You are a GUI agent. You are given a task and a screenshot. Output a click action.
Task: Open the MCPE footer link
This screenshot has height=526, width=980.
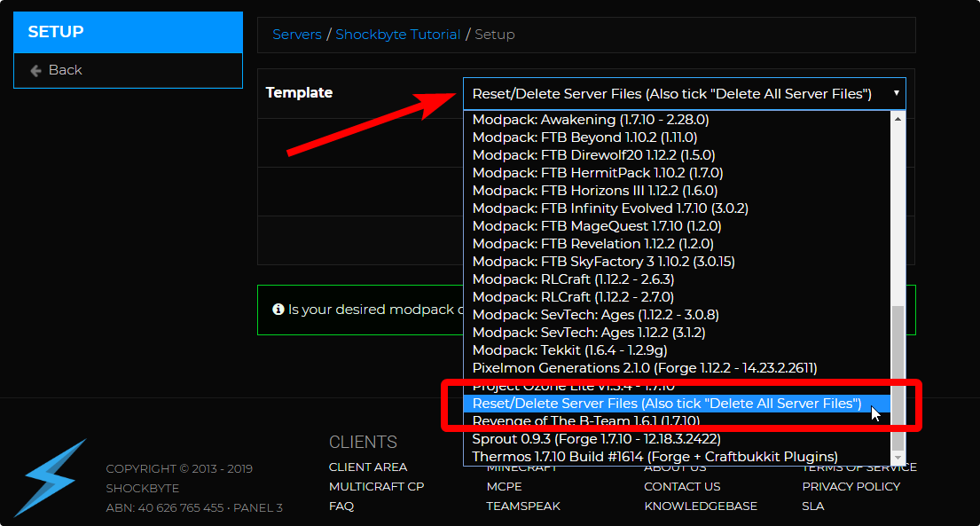click(504, 487)
